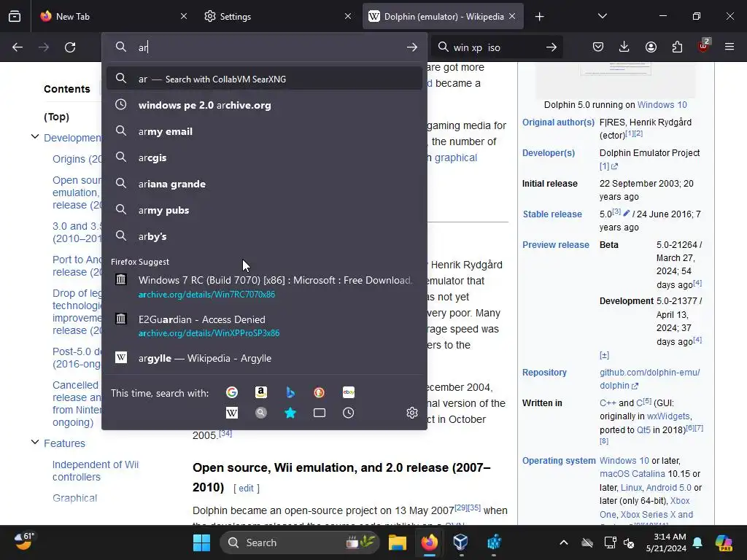Click the [±] edit version link
This screenshot has width=747, height=560.
coord(604,355)
